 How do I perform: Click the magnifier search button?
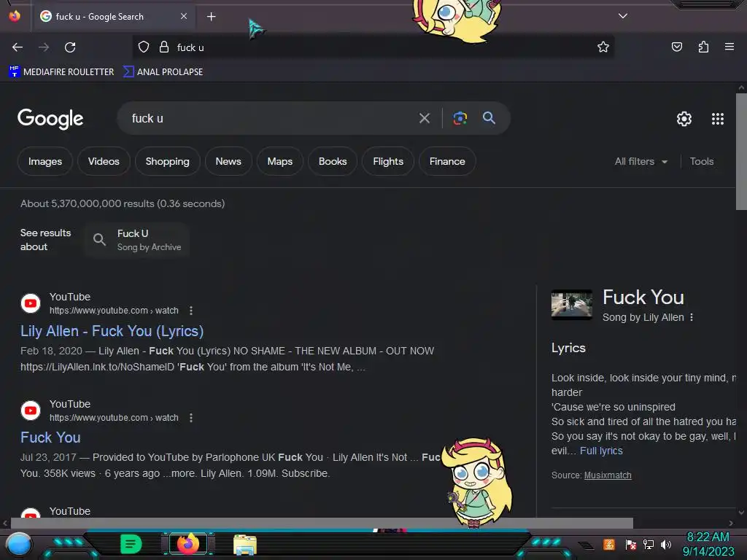pyautogui.click(x=489, y=117)
